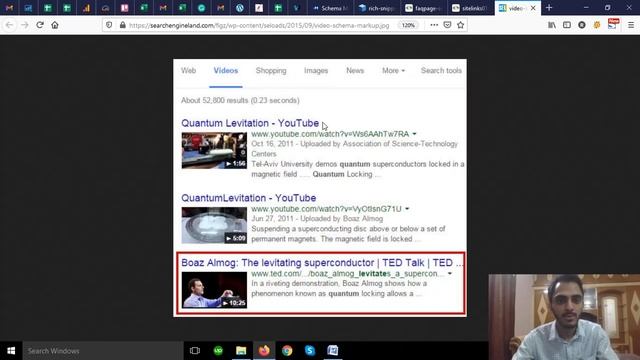
Task: Open Google Chrome from the taskbar
Action: point(287,351)
